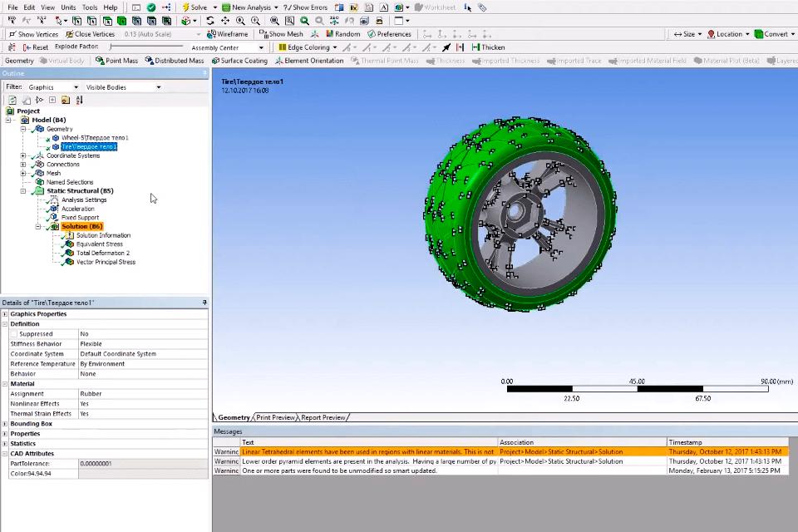Image resolution: width=798 pixels, height=532 pixels.
Task: Toggle the Suppressed checkbox in Details
Action: (14, 334)
